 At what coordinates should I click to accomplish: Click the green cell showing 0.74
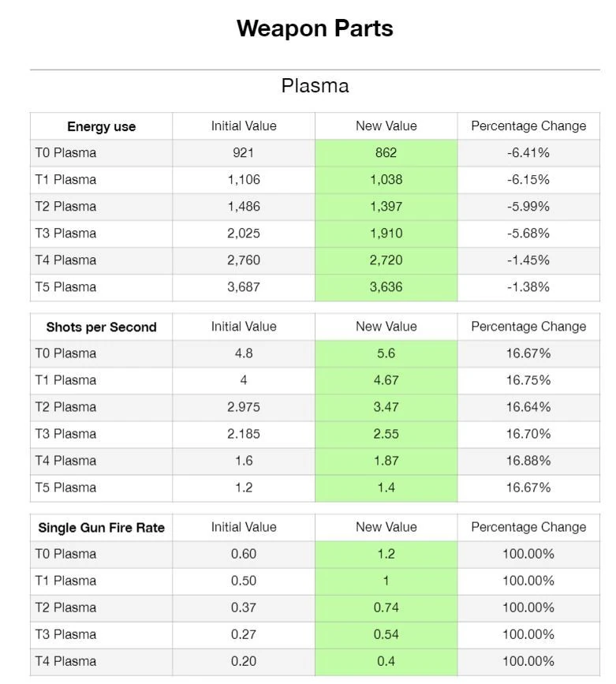point(386,607)
